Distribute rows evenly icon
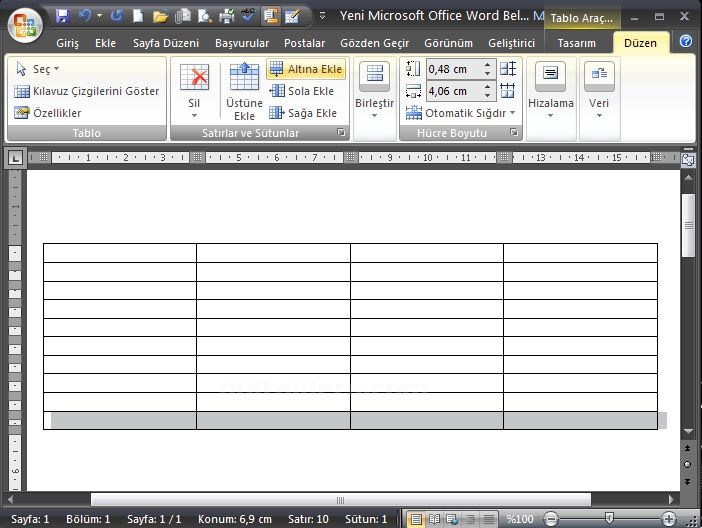Viewport: 702px width, 528px height. [x=508, y=69]
